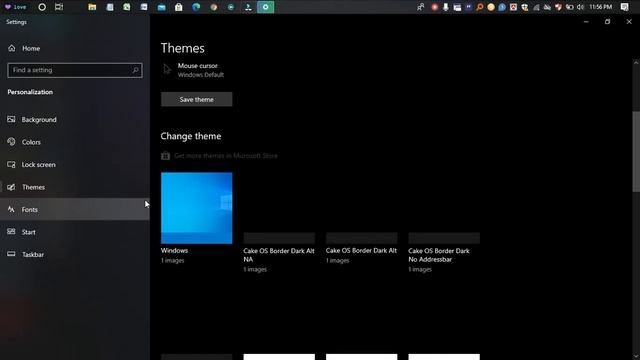The image size is (640, 360).
Task: Click the Mouse cursor Windows Default option
Action: [x=200, y=70]
